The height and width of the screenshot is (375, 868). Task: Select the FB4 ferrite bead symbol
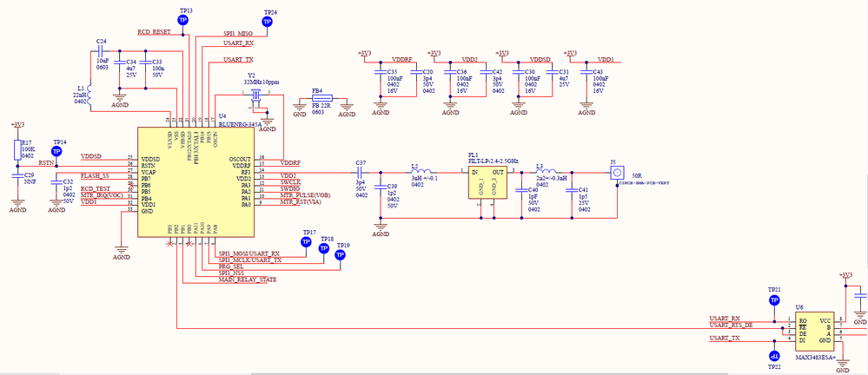[x=322, y=96]
